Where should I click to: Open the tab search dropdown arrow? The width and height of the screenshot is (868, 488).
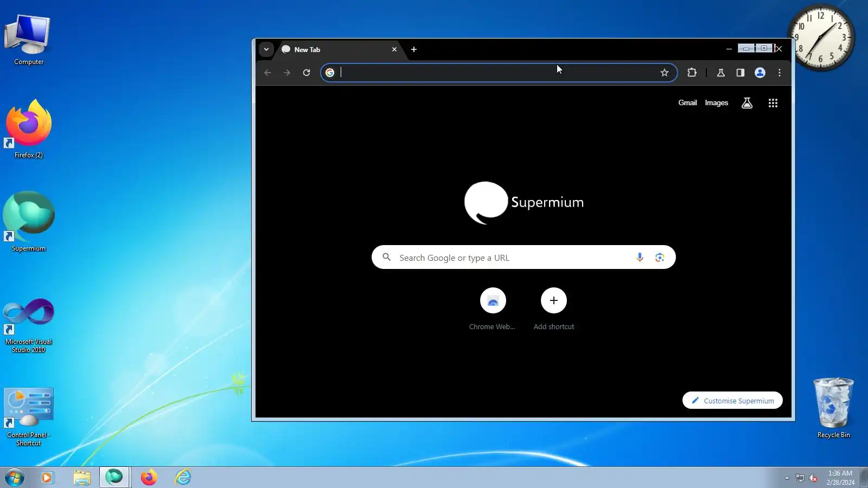click(266, 49)
